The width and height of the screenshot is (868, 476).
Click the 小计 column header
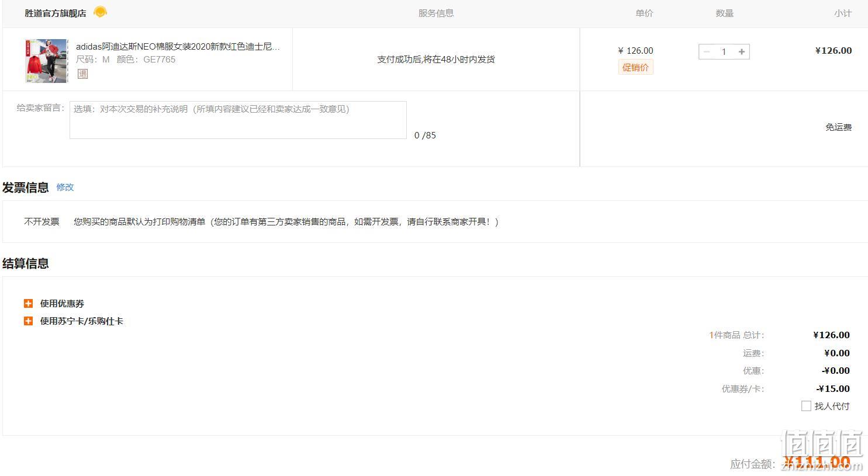coord(843,13)
